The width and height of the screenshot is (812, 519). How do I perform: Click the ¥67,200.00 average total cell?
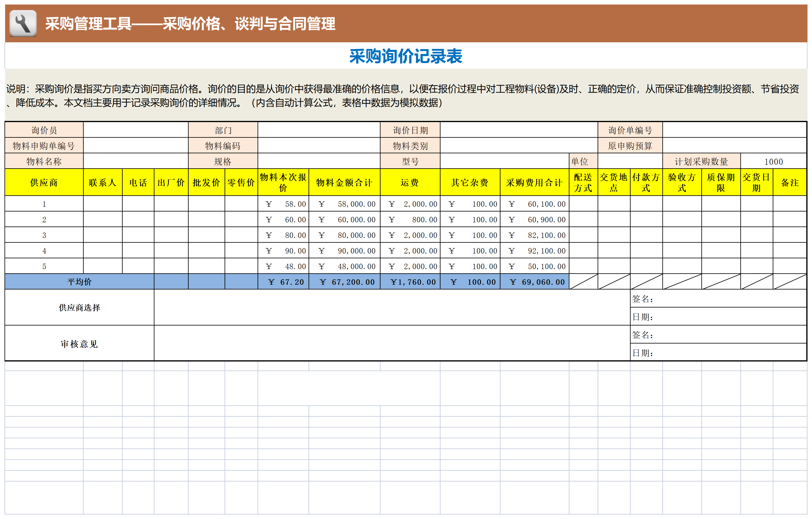pyautogui.click(x=344, y=281)
